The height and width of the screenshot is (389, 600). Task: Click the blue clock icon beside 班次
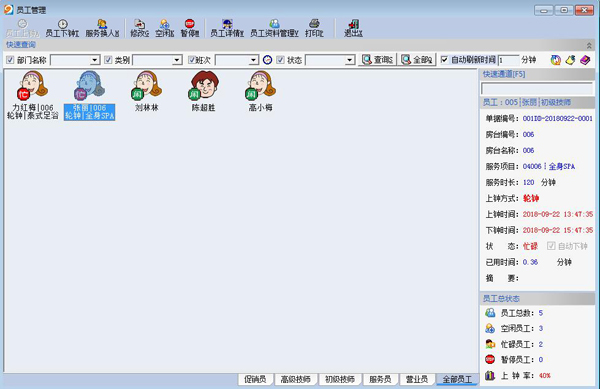[267, 60]
